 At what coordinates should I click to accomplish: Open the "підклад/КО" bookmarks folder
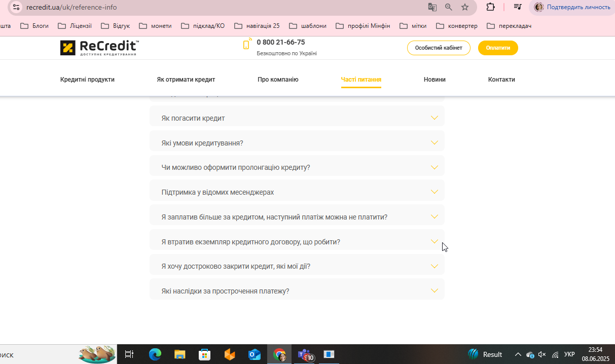[x=202, y=26]
